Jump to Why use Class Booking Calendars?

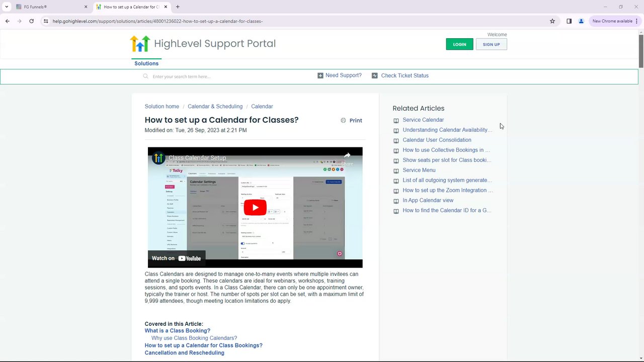(194, 338)
